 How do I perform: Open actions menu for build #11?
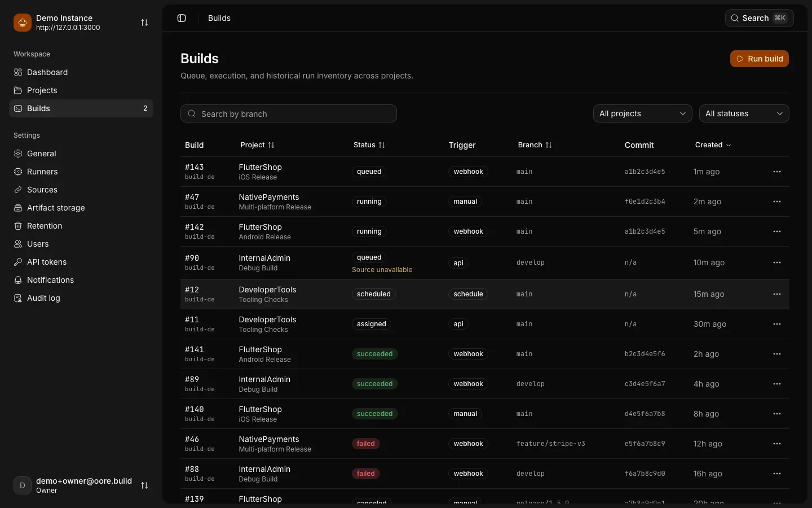coord(777,324)
